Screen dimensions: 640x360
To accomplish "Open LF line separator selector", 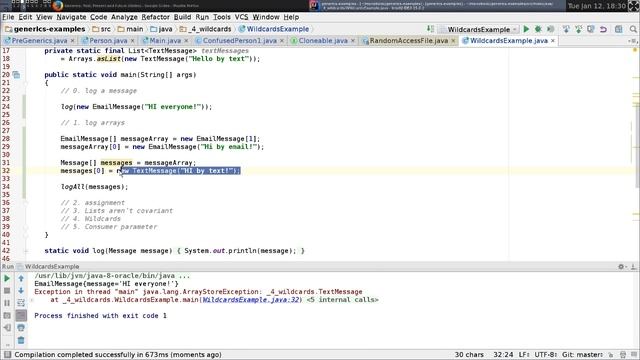I will [x=524, y=355].
